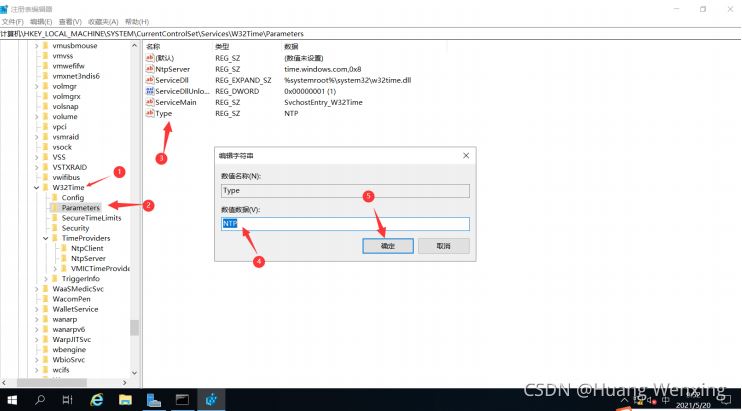
Task: Click the tree scroll up arrow
Action: [x=134, y=46]
